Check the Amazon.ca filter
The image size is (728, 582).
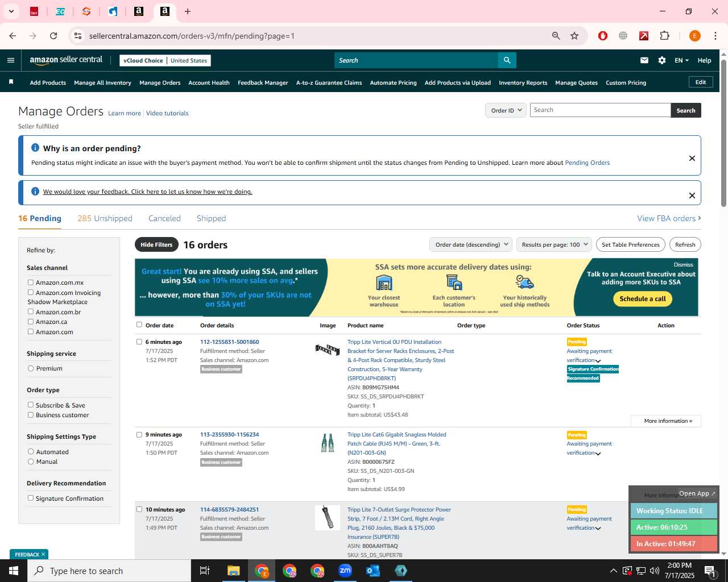(x=31, y=322)
